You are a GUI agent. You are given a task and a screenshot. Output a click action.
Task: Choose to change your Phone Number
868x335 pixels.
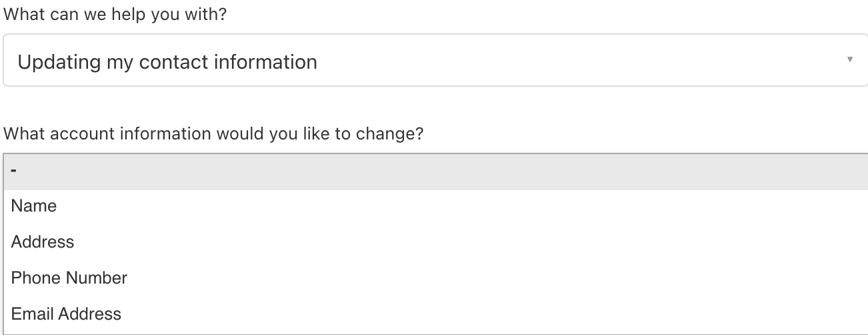69,278
